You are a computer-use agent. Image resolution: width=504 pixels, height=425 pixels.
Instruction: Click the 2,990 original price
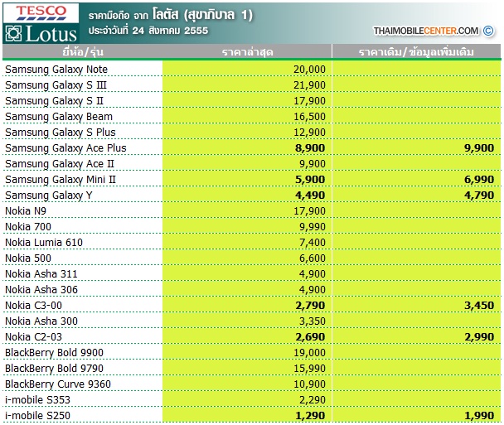479,337
